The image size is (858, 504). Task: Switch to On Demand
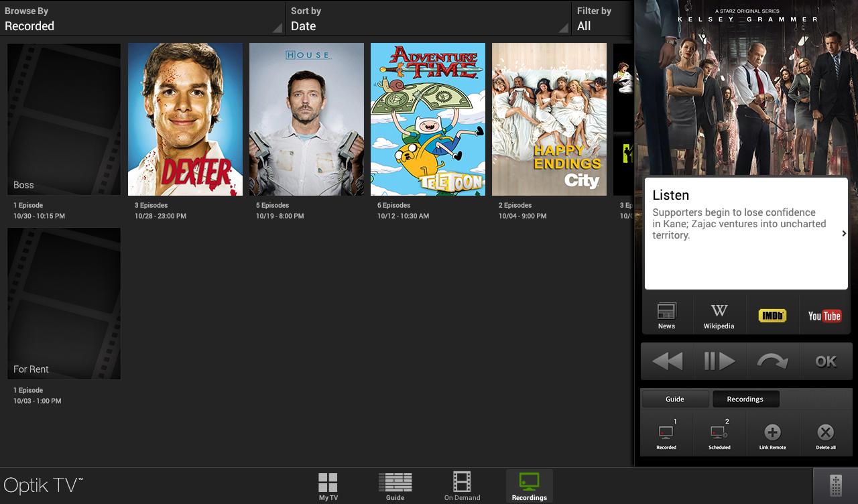click(x=462, y=485)
